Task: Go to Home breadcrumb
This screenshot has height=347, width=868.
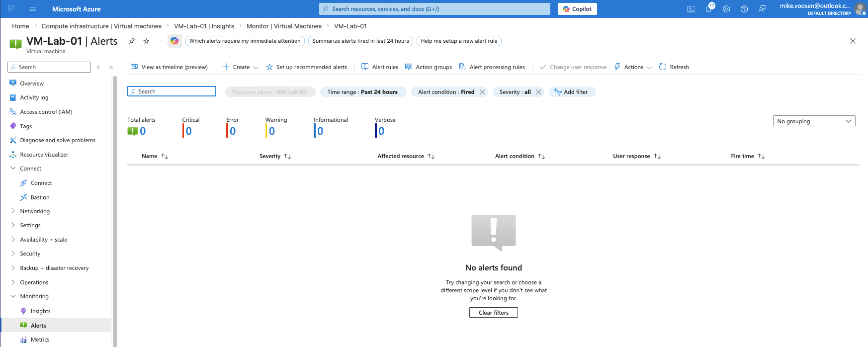Action: pos(20,26)
